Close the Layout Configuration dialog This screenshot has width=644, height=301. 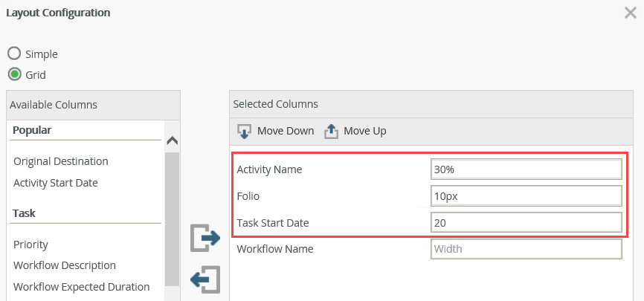pyautogui.click(x=630, y=13)
